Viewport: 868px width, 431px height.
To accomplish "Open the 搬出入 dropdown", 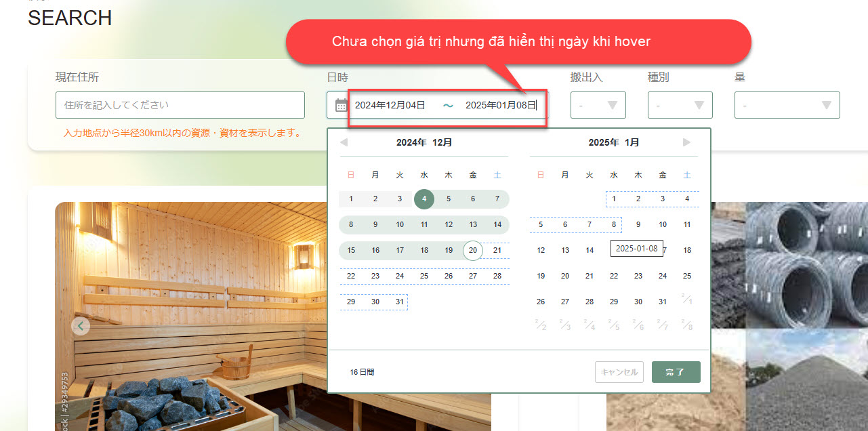I will click(598, 105).
